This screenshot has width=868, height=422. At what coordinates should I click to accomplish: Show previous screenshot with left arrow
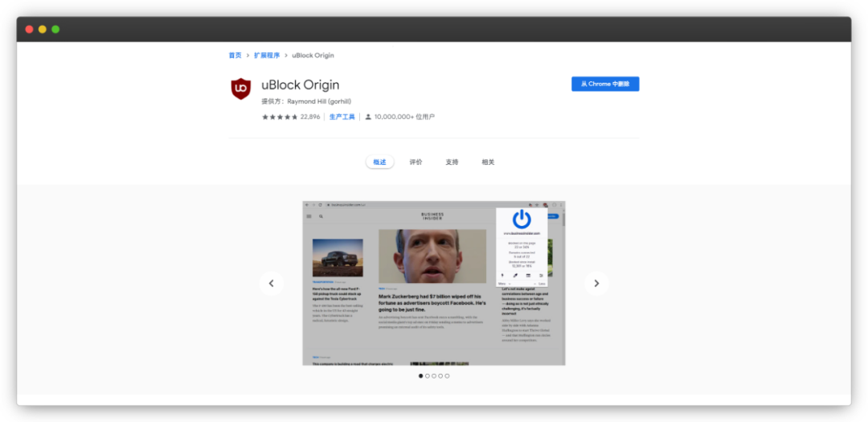pyautogui.click(x=272, y=283)
